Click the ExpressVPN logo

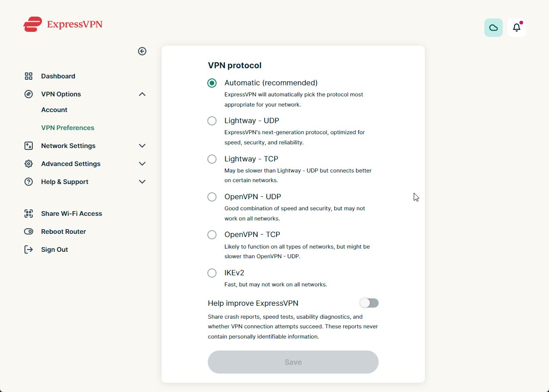click(x=63, y=24)
